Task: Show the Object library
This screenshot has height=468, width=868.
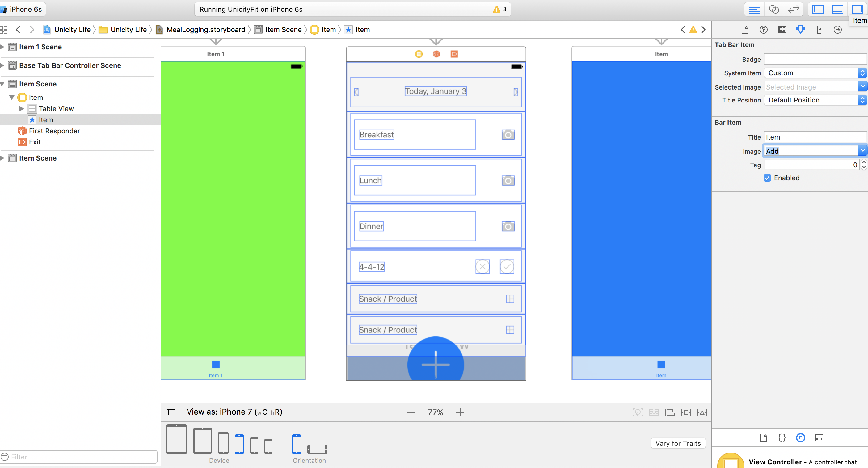Action: 800,438
